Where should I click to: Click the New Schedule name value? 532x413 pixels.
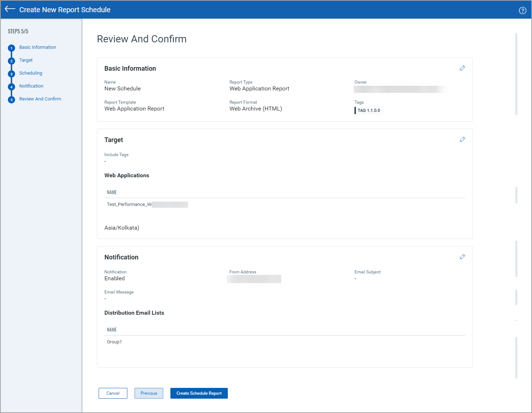click(122, 89)
